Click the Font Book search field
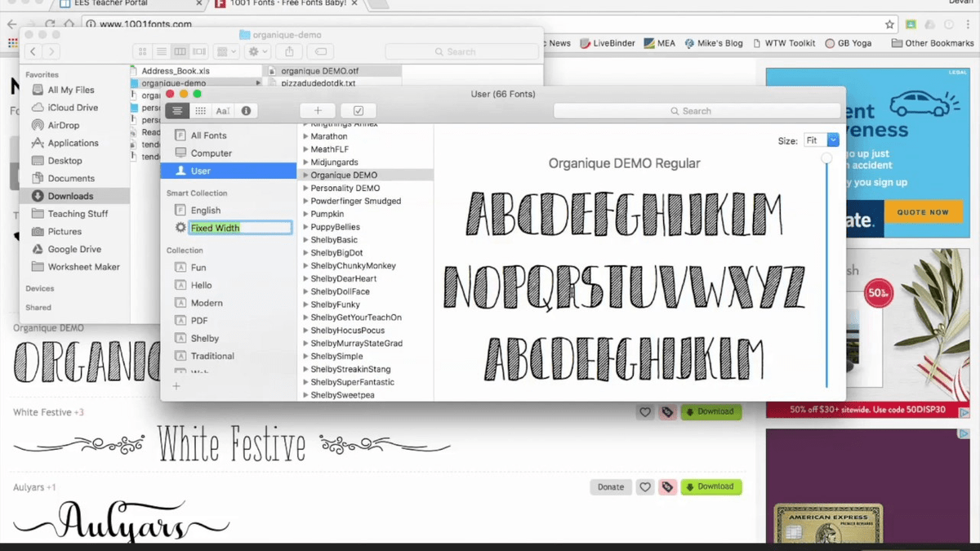Image resolution: width=980 pixels, height=551 pixels. [697, 111]
